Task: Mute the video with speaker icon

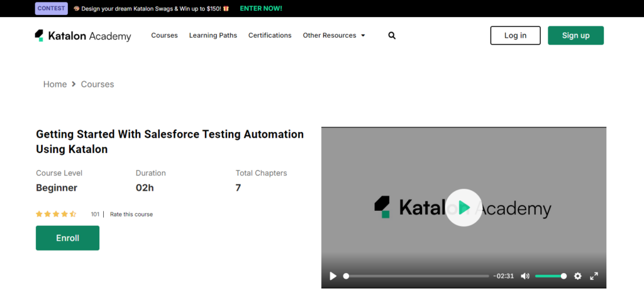Action: coord(525,276)
